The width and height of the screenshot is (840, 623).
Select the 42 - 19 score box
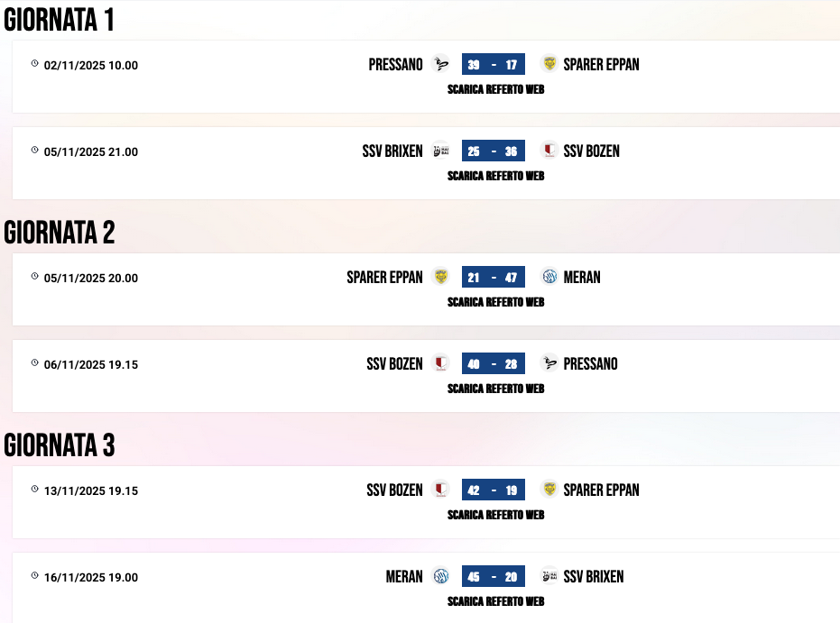pyautogui.click(x=493, y=490)
